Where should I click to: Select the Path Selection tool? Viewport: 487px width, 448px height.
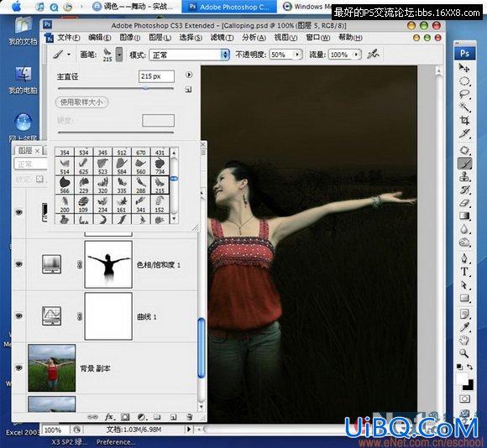click(464, 285)
